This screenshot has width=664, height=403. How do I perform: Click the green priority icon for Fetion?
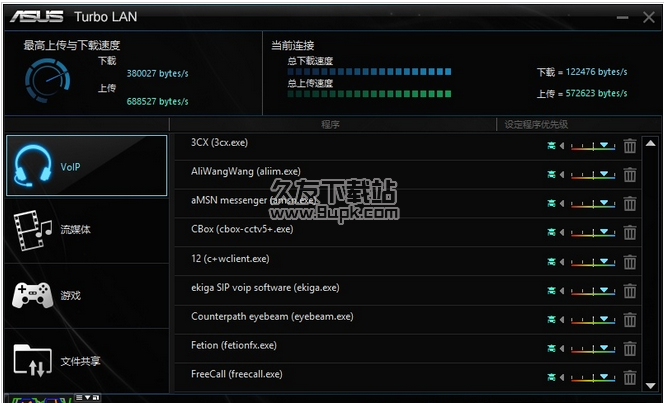[551, 348]
